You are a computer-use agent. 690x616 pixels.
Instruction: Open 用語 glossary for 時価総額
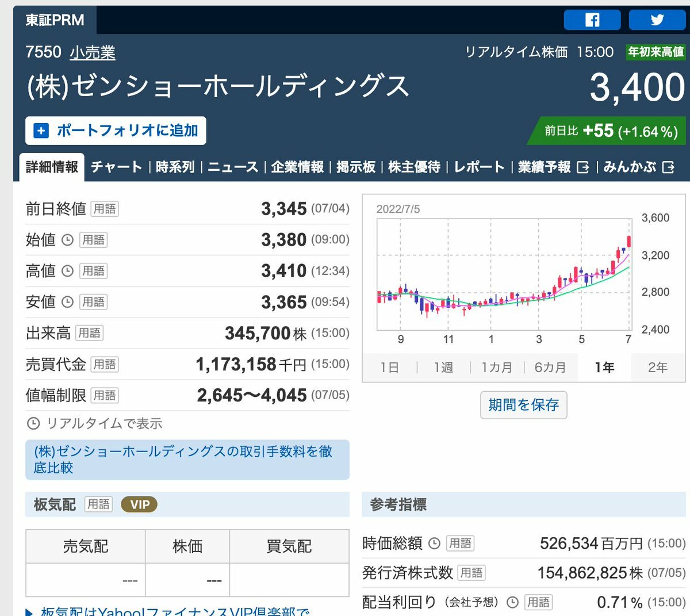460,543
